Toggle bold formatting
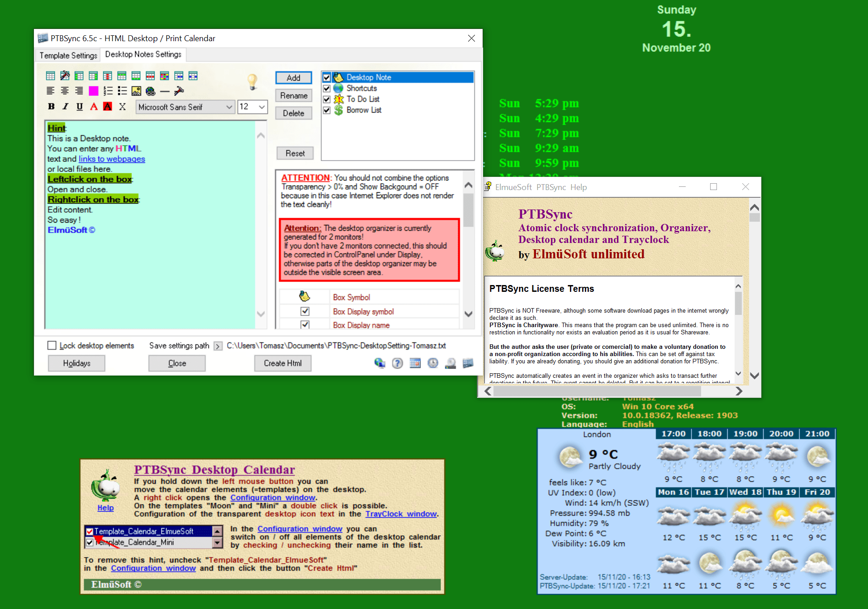Image resolution: width=868 pixels, height=609 pixels. pyautogui.click(x=51, y=106)
